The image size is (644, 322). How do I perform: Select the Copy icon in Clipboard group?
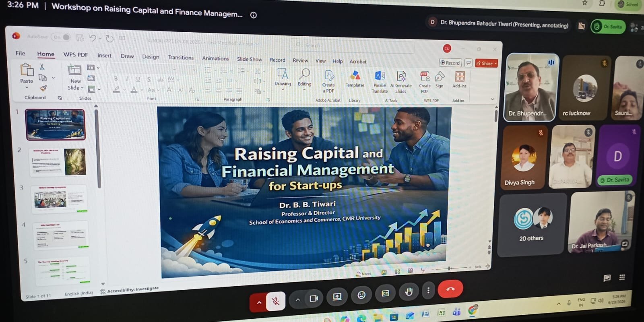point(42,78)
